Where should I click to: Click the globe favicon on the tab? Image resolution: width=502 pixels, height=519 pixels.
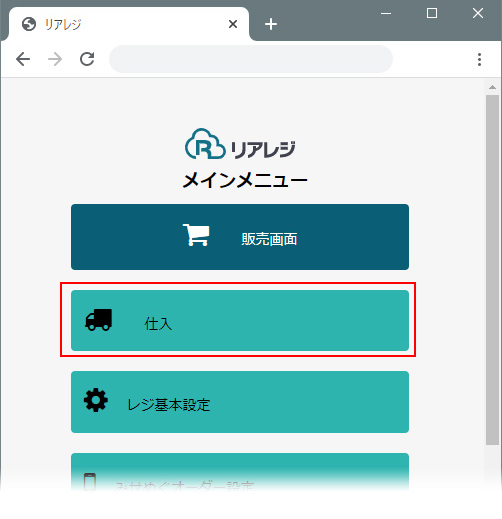point(29,24)
